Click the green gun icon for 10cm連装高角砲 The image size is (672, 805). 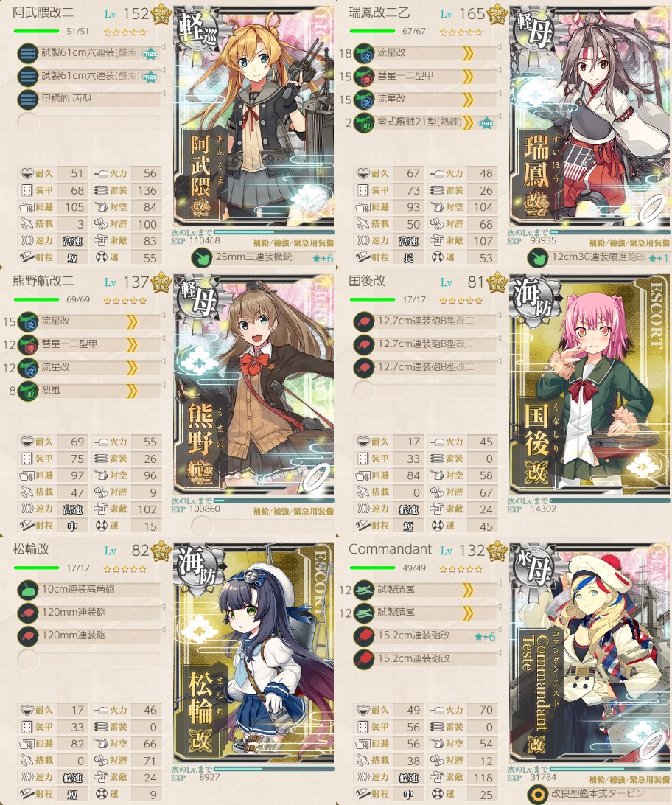pos(28,590)
